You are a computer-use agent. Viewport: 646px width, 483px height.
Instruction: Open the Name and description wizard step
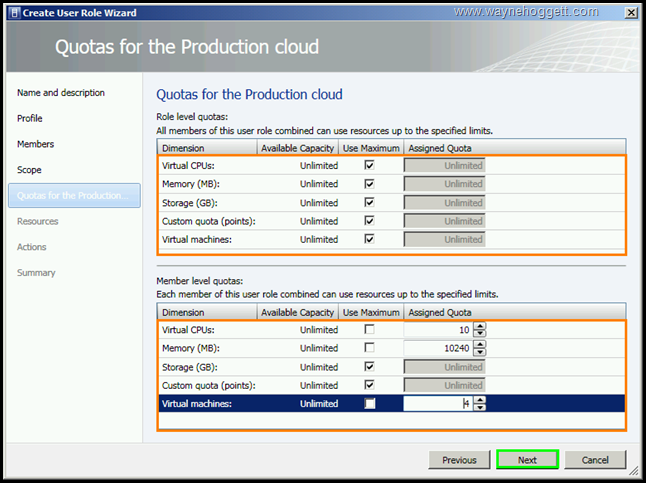61,93
